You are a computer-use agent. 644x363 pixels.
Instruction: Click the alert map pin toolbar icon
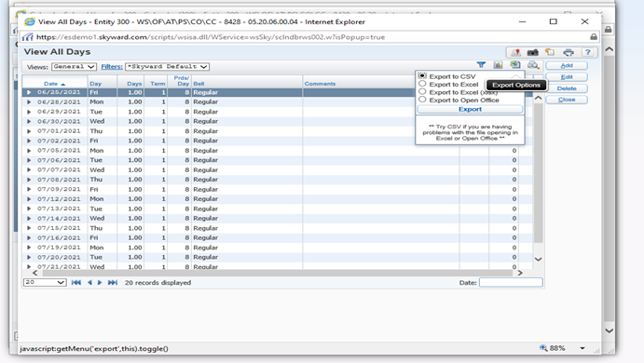point(516,52)
